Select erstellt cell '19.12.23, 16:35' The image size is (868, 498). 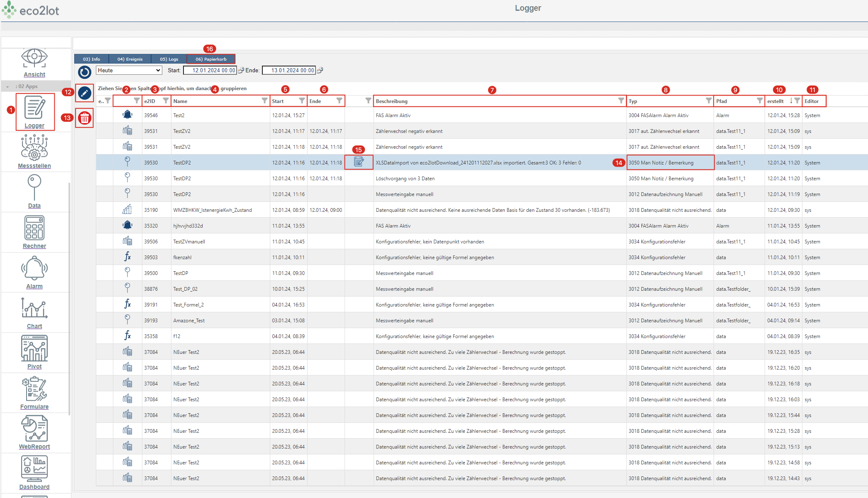click(x=783, y=352)
